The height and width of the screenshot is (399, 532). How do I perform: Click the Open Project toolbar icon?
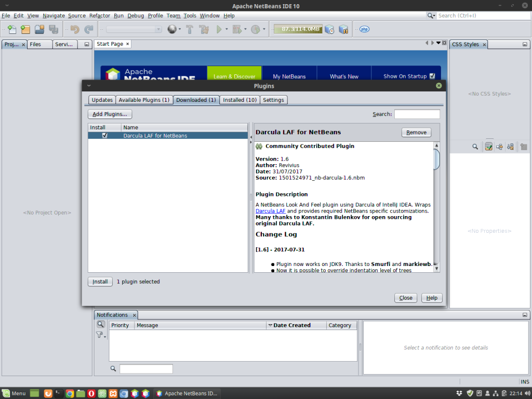39,30
